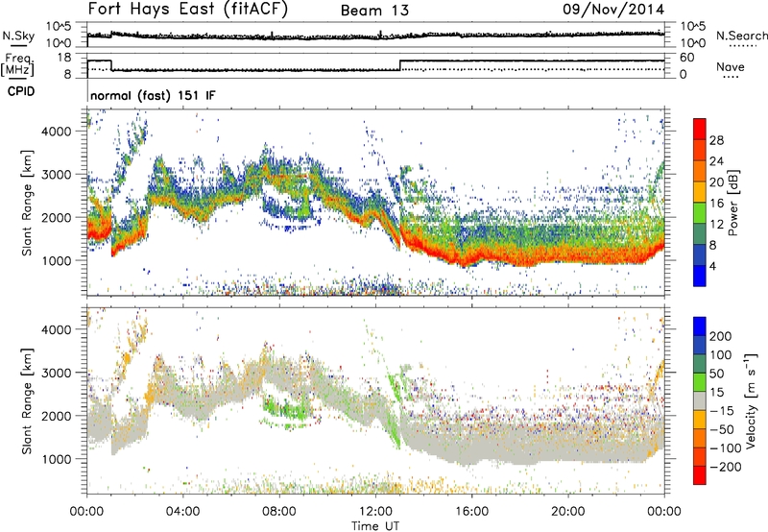Click 'Power [dB]' colorbar label
This screenshot has height=532, width=768.
[732, 203]
